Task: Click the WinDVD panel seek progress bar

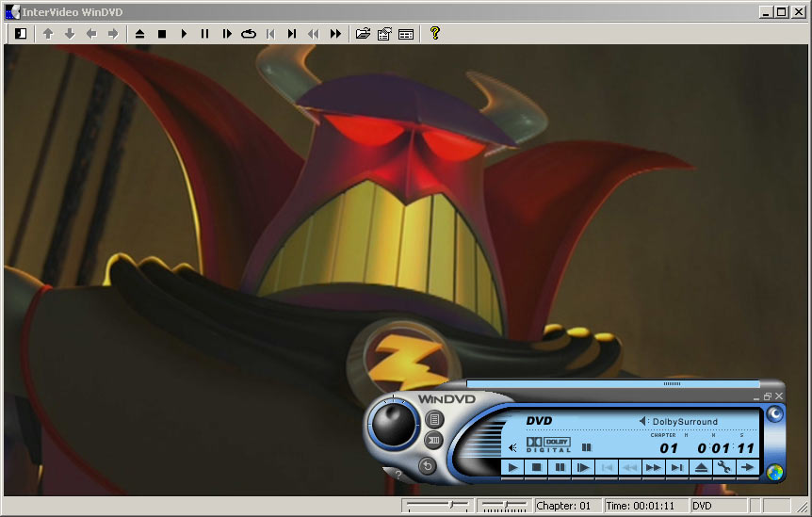Action: tap(613, 383)
